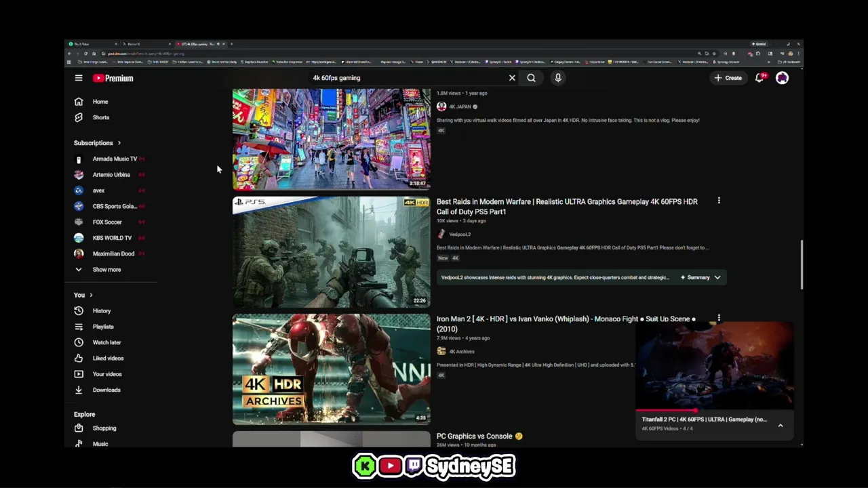Open Vedpool2 channel link
The height and width of the screenshot is (488, 868).
[x=460, y=235]
